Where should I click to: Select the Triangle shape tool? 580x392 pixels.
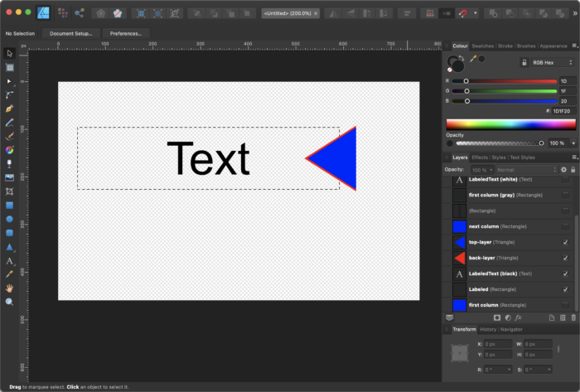(10, 247)
